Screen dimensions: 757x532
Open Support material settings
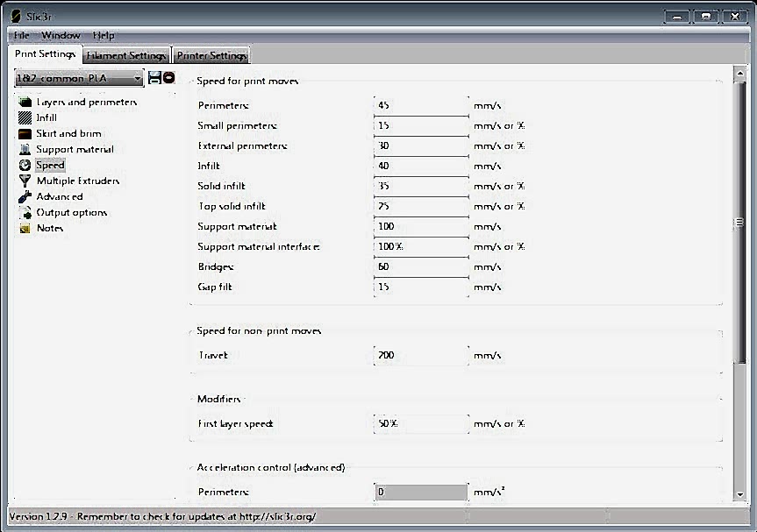[74, 149]
